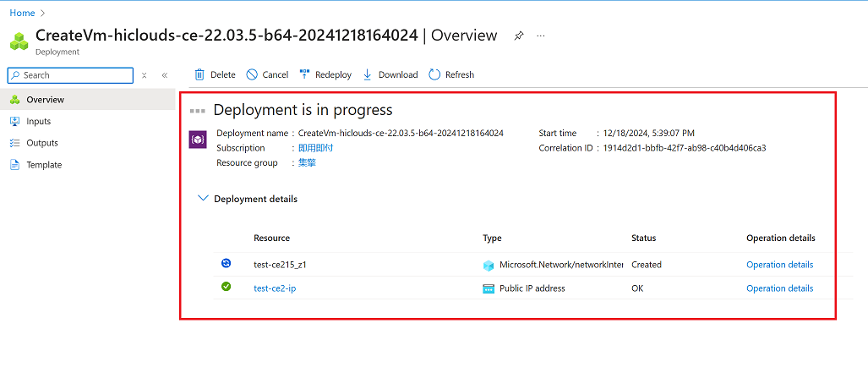This screenshot has height=373, width=868.
Task: Click the Cancel button label
Action: click(x=276, y=74)
